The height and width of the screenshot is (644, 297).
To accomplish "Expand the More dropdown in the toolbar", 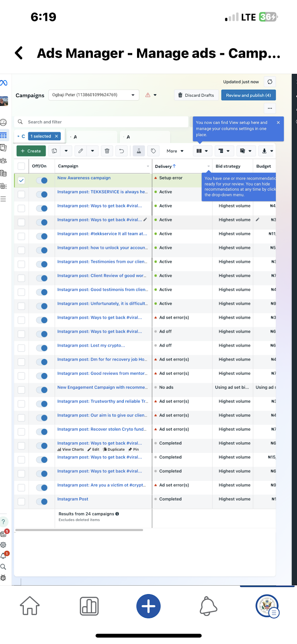I will pos(175,151).
